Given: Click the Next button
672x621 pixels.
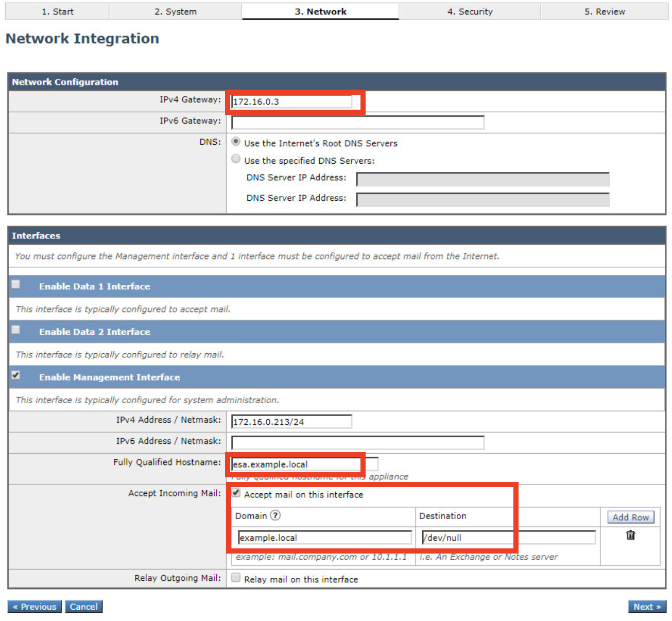Looking at the screenshot, I should point(647,607).
